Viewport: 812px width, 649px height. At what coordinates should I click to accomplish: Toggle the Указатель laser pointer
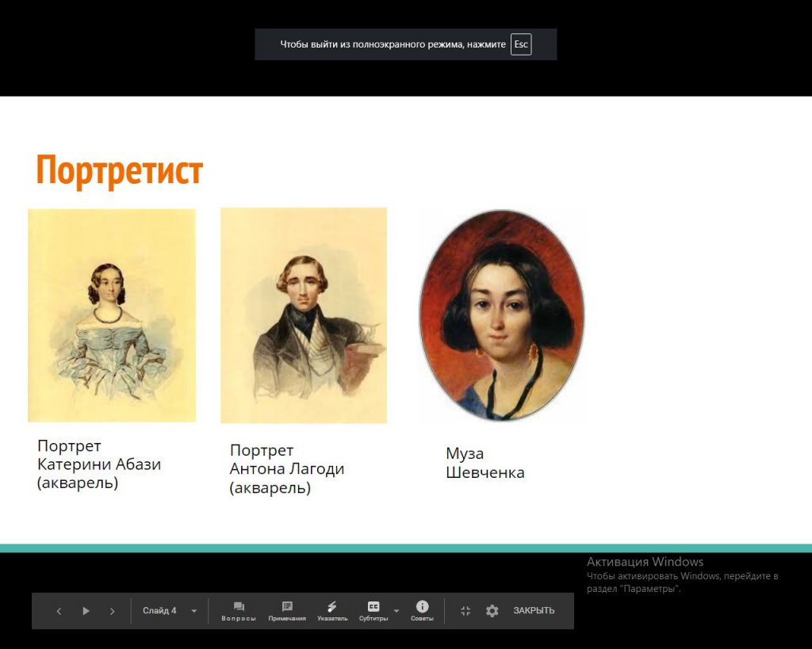tap(332, 611)
